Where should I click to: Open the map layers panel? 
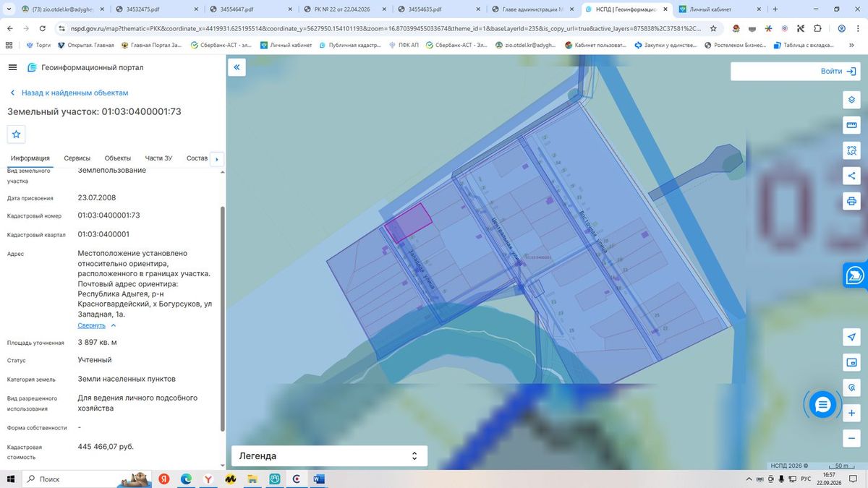[851, 100]
